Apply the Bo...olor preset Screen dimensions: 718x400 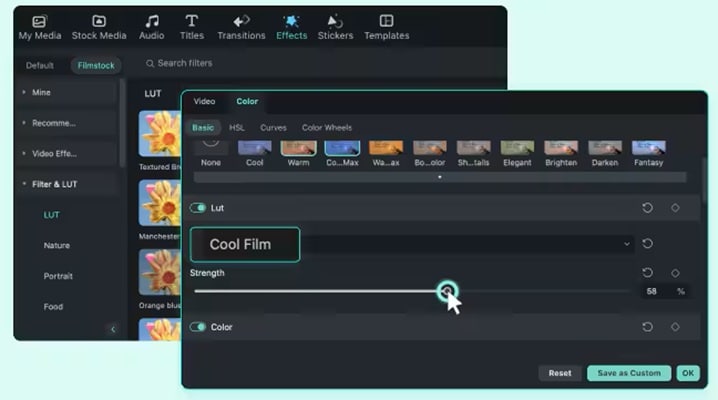point(430,153)
